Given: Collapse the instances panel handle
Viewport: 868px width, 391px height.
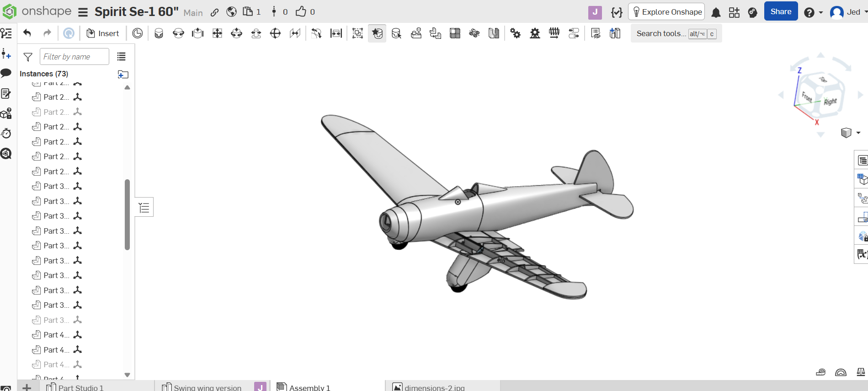Looking at the screenshot, I should point(144,208).
